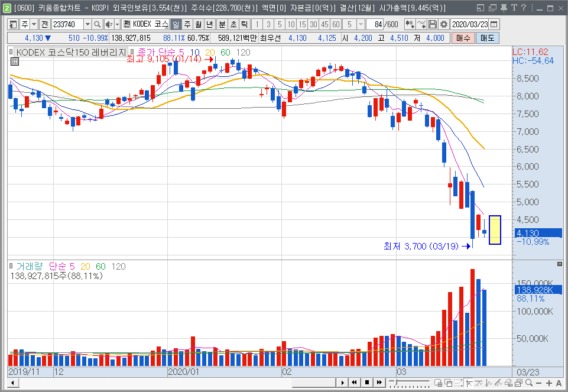This screenshot has width=568, height=392.
Task: Click the chart image capture icon
Action: [x=518, y=383]
